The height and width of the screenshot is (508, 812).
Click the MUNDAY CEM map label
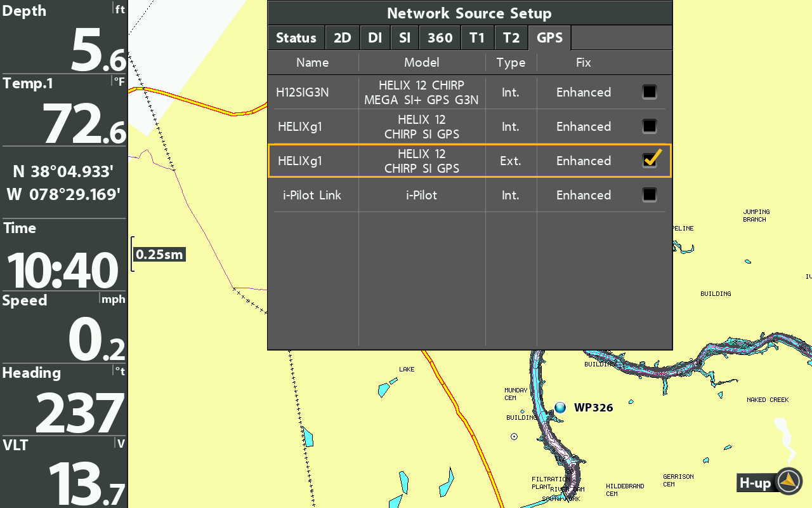pos(516,394)
